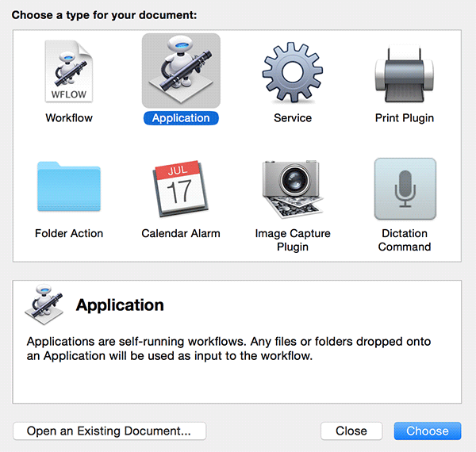Click the highlighted Application label
476x452 pixels.
[181, 118]
